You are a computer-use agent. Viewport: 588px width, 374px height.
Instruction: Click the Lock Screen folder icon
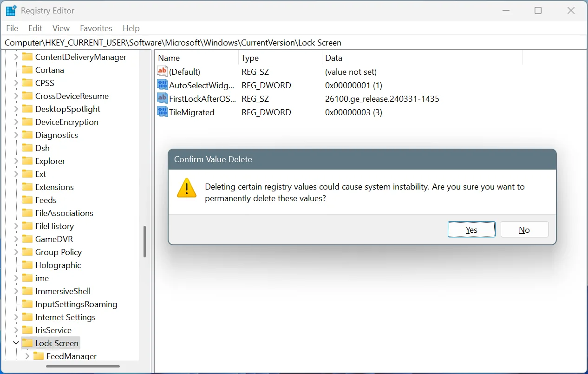coord(27,343)
